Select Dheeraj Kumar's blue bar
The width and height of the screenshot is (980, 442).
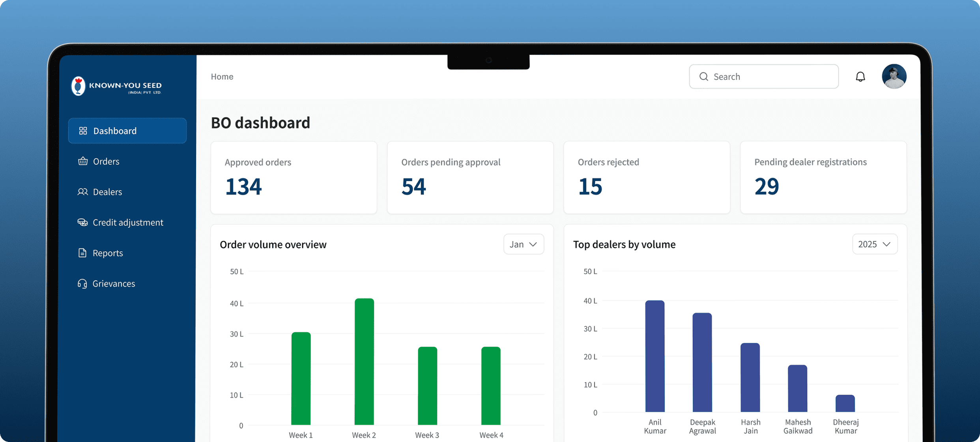click(x=845, y=404)
